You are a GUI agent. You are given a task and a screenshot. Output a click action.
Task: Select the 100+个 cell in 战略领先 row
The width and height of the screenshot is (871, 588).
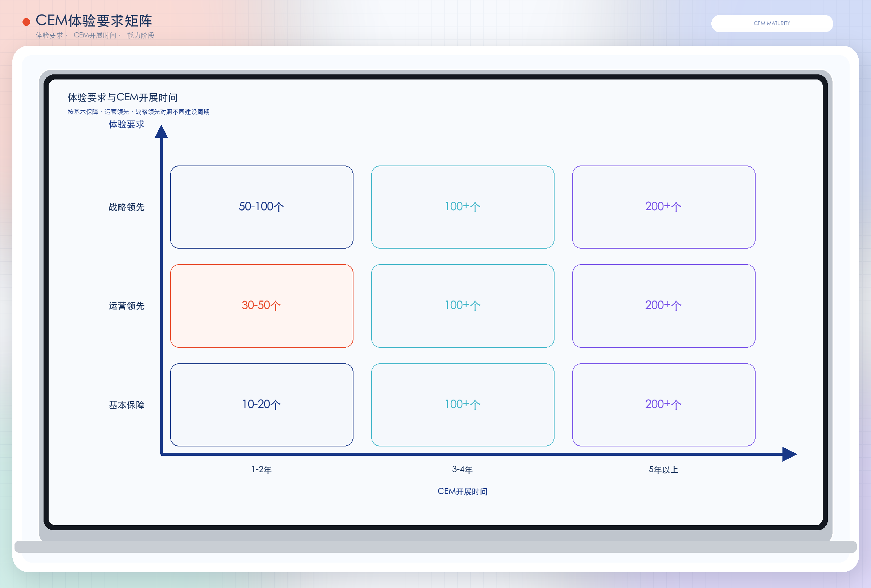coord(462,207)
